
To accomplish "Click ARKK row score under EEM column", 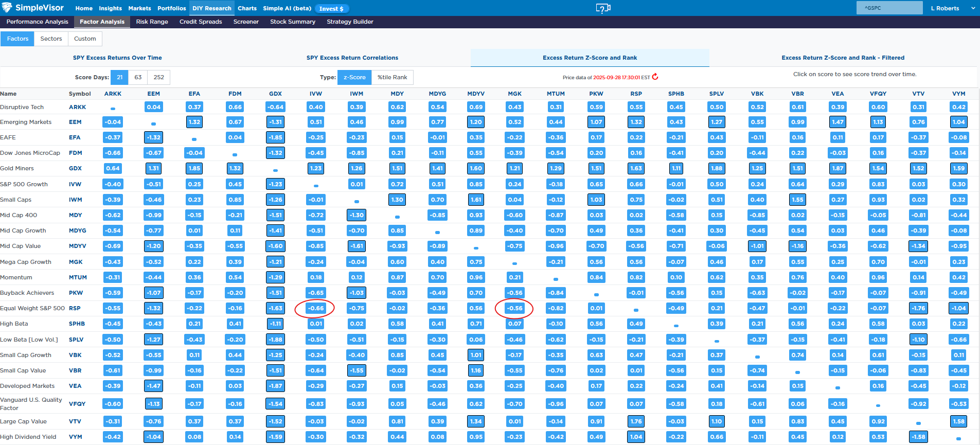I will point(153,107).
